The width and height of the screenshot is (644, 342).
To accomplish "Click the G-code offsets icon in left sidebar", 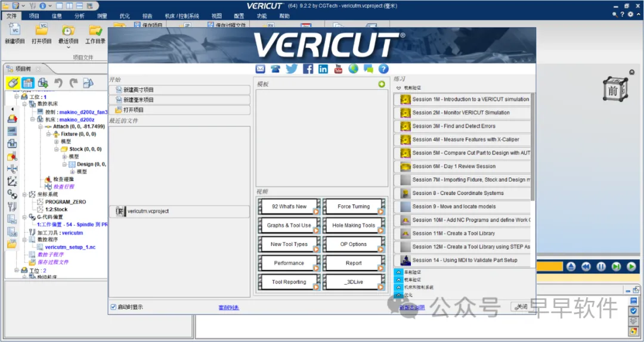I will (12, 194).
